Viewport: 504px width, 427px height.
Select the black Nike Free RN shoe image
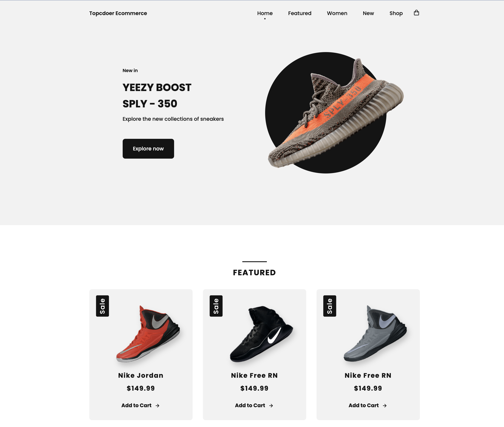261,334
